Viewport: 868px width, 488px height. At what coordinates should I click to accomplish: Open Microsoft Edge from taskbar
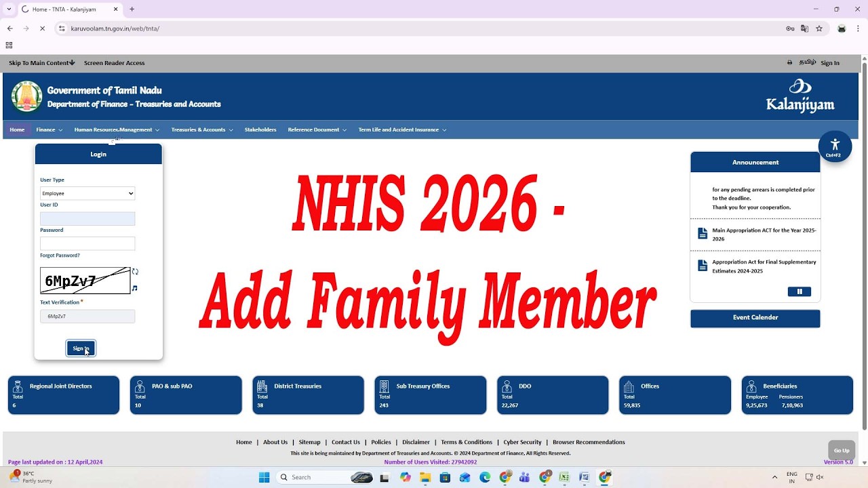[x=485, y=477]
